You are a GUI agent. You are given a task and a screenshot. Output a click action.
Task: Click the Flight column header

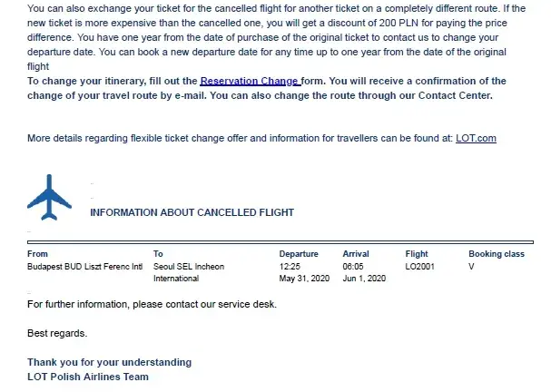pos(417,254)
